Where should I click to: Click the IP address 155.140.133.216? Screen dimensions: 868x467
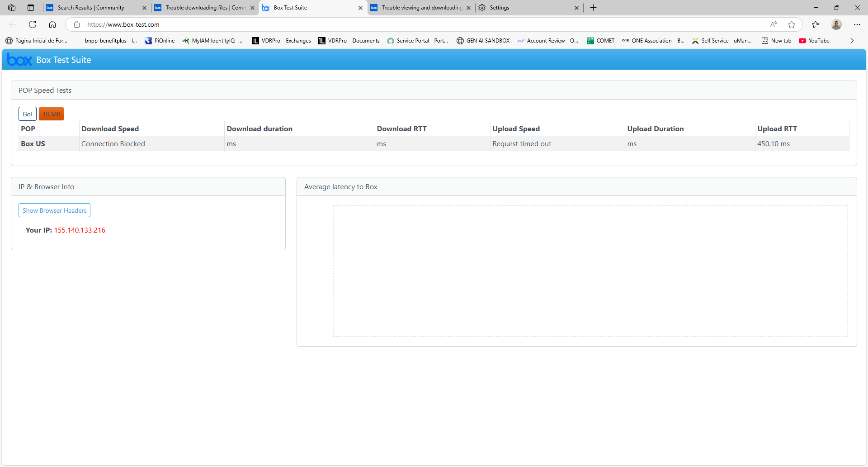(x=80, y=230)
